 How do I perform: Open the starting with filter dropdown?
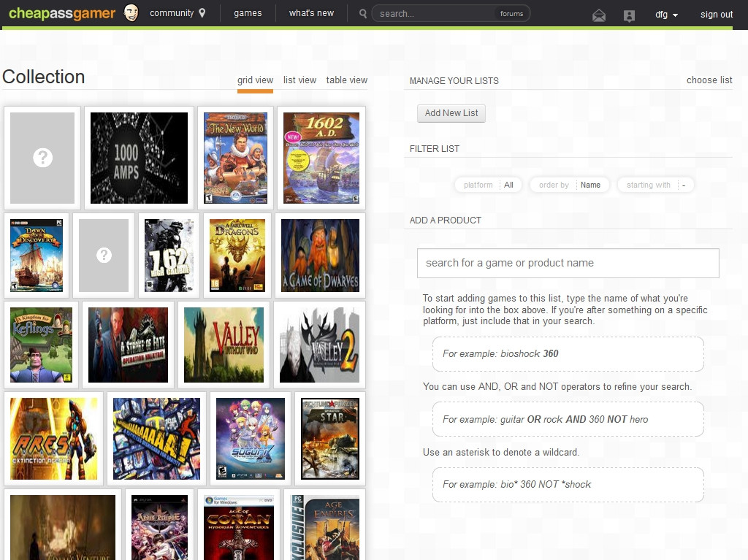[655, 185]
